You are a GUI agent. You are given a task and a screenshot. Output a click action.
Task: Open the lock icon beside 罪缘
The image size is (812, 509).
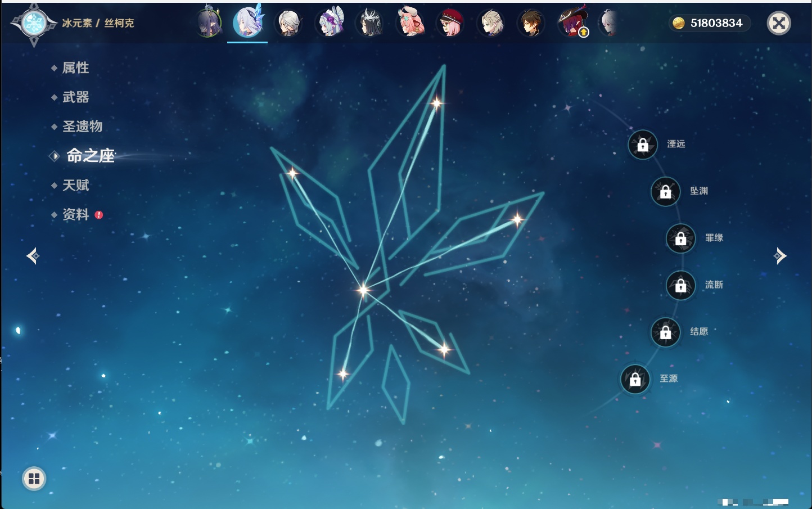pos(680,238)
